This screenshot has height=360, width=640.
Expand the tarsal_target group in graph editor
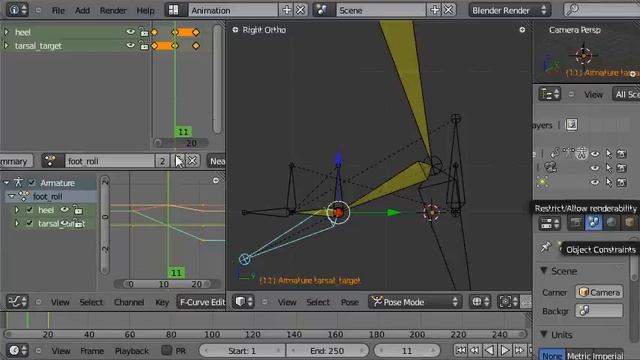click(17, 223)
